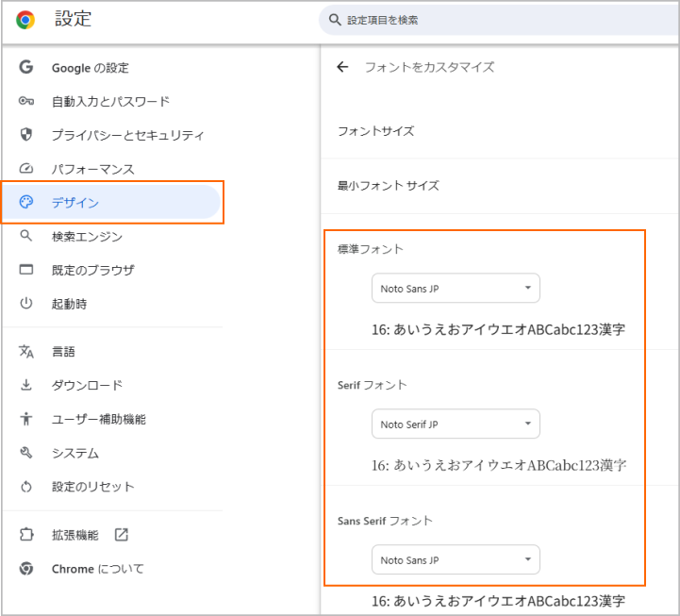680x616 pixels.
Task: Click the Serif フォント label
Action: 373,385
